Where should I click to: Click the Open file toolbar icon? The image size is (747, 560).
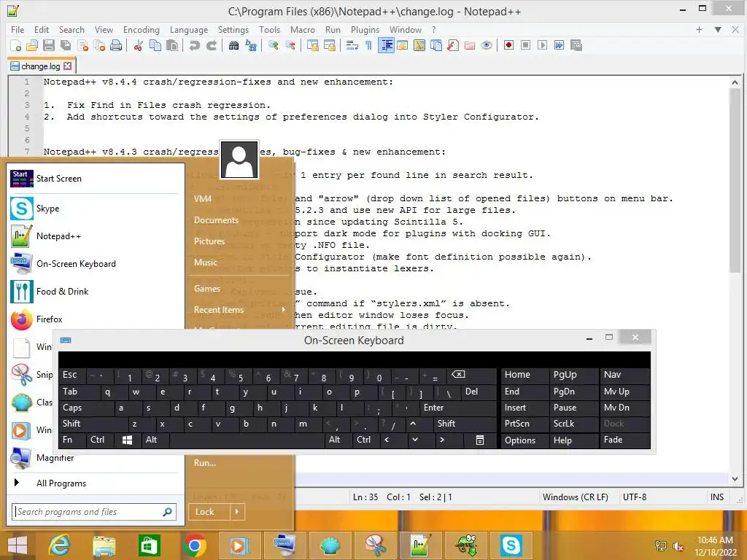pyautogui.click(x=32, y=46)
